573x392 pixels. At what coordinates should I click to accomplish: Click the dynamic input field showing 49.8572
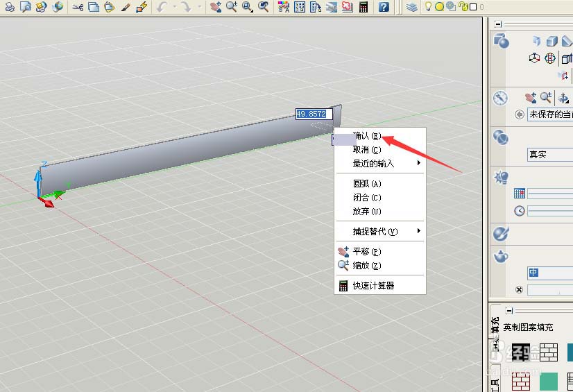tap(314, 114)
